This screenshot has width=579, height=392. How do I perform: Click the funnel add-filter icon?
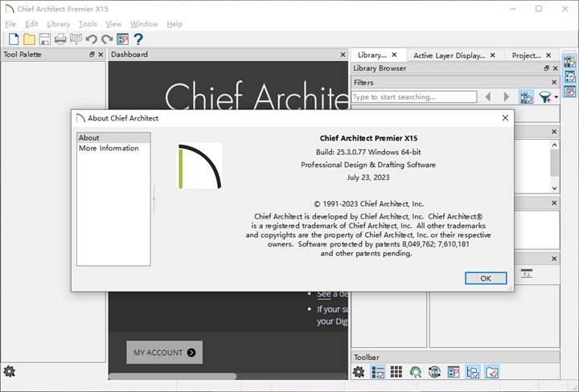pyautogui.click(x=545, y=97)
